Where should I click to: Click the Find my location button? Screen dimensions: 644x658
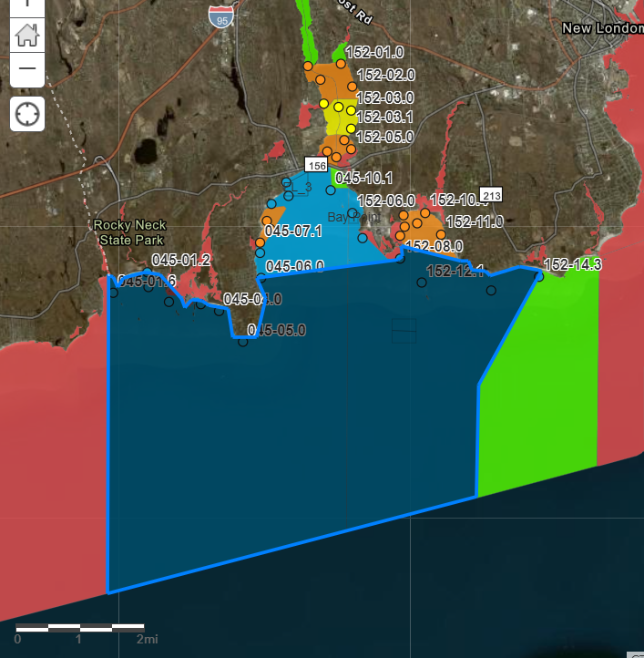[26, 115]
